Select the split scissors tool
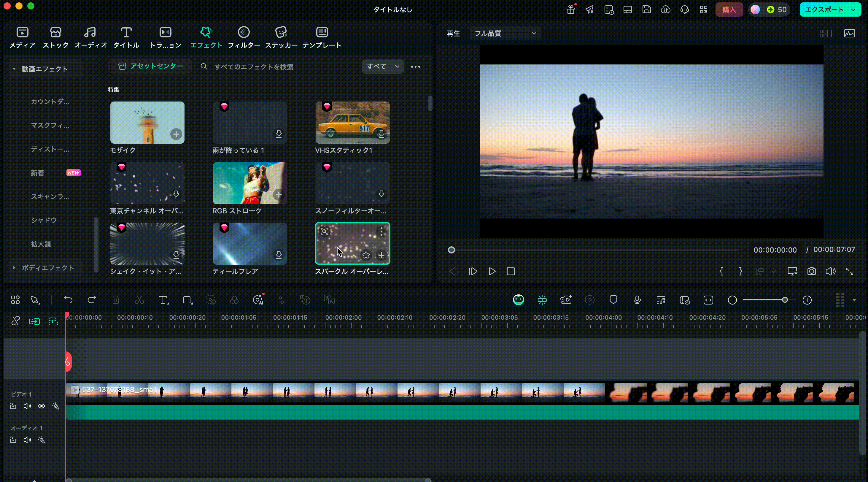 tap(139, 300)
